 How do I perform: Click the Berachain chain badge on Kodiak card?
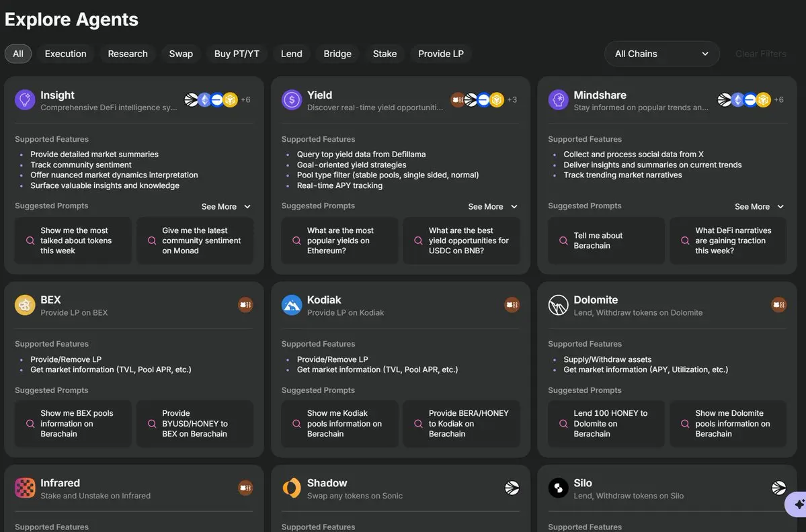[512, 305]
